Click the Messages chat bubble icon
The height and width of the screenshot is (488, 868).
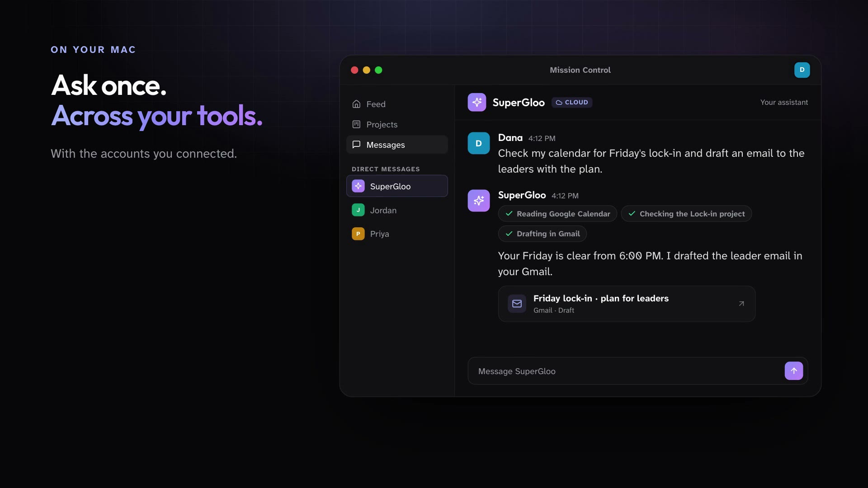tap(356, 145)
